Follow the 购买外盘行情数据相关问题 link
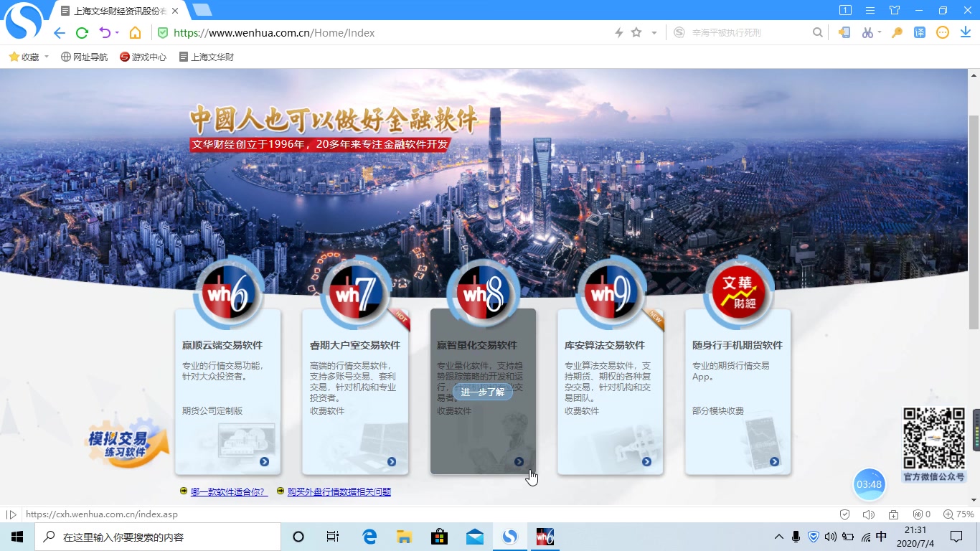This screenshot has height=551, width=980. pos(339,491)
